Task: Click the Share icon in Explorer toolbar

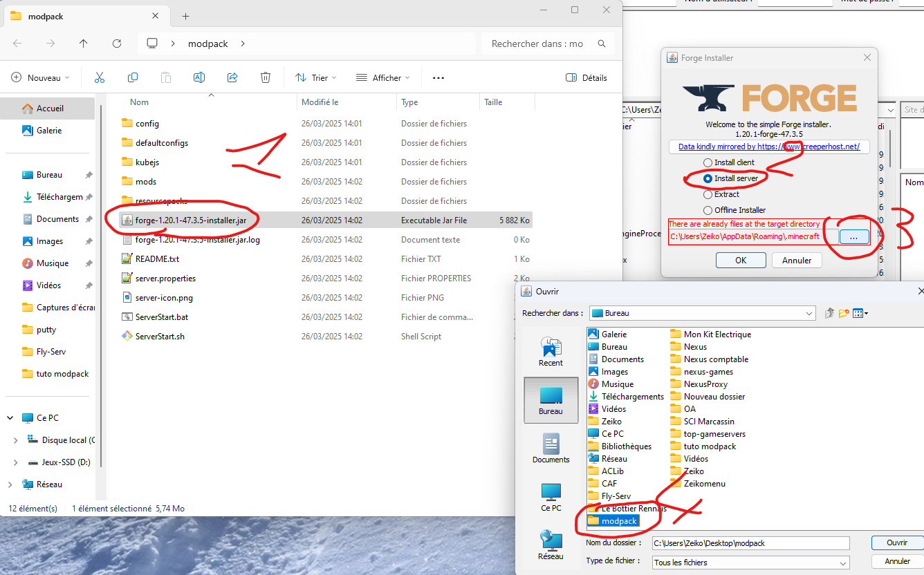Action: 232,77
